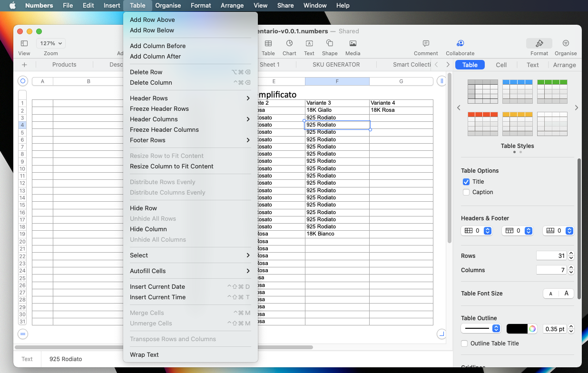The width and height of the screenshot is (588, 373).
Task: Choose Resize Column to Fit Content
Action: 190,167
